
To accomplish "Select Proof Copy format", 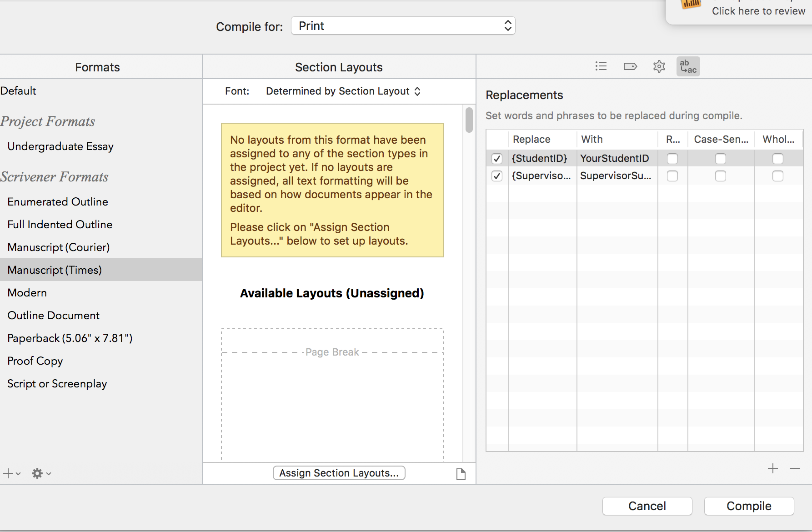I will click(x=101, y=361).
